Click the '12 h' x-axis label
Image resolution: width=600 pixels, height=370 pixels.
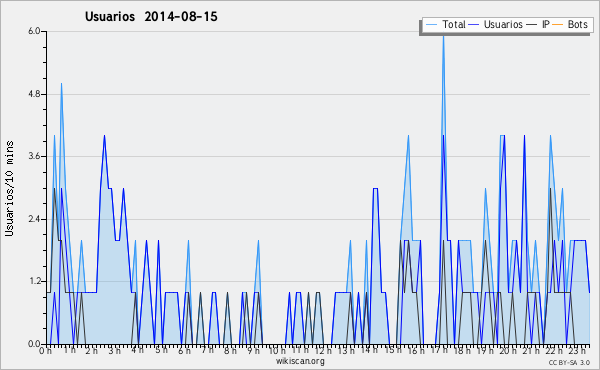[323, 350]
